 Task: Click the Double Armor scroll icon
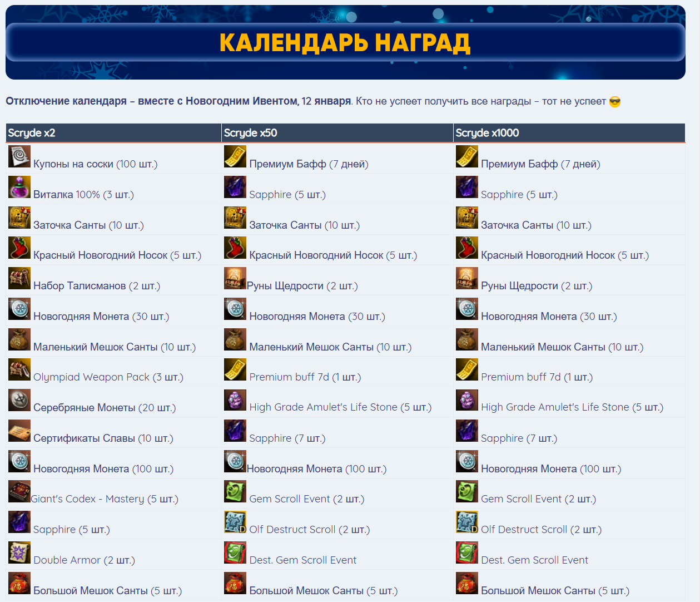tap(19, 552)
